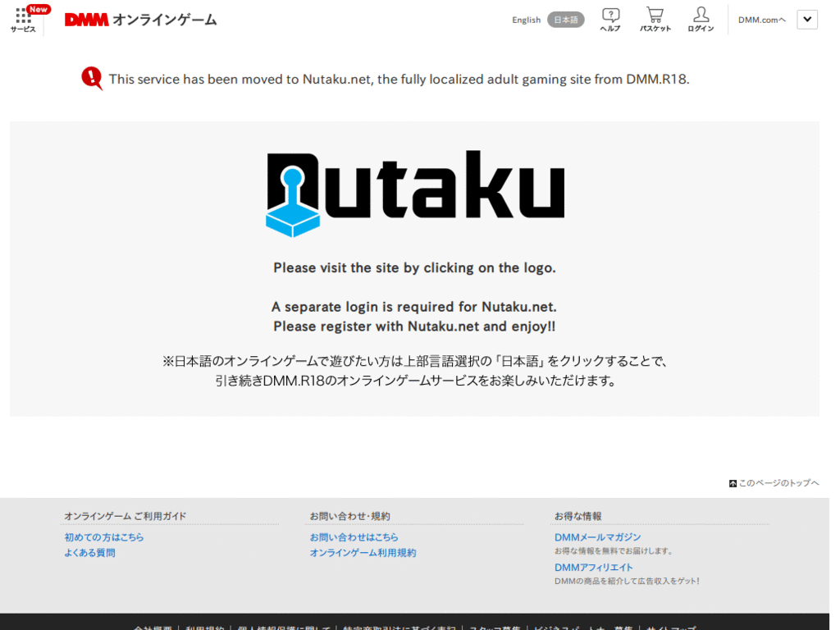This screenshot has height=630, width=840.
Task: Open オンラインゲーム利用規約 terms link
Action: click(x=363, y=553)
